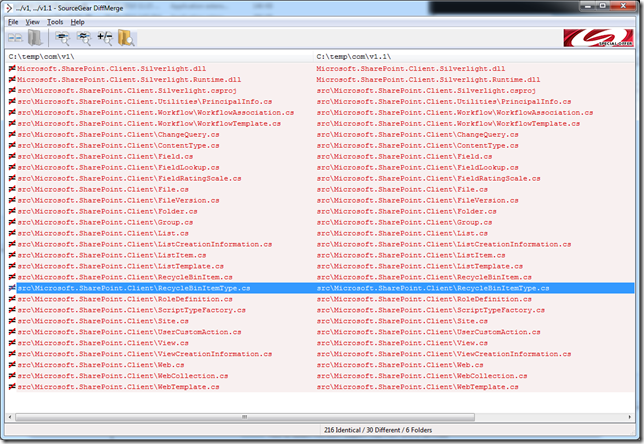Open the Help menu
The height and width of the screenshot is (444, 644).
(78, 21)
